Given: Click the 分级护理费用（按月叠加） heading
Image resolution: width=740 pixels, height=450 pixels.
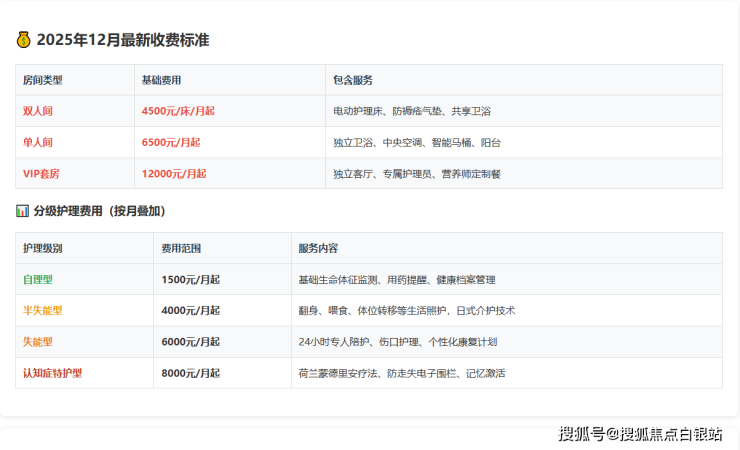Looking at the screenshot, I should coord(99,211).
